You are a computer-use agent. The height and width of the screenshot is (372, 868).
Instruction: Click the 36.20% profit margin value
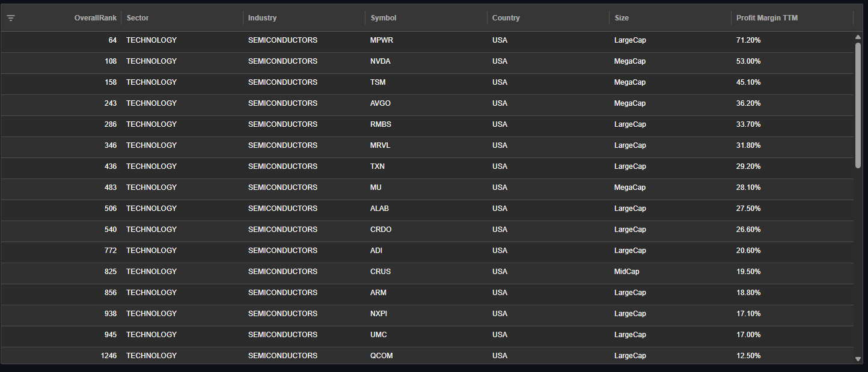[x=748, y=103]
